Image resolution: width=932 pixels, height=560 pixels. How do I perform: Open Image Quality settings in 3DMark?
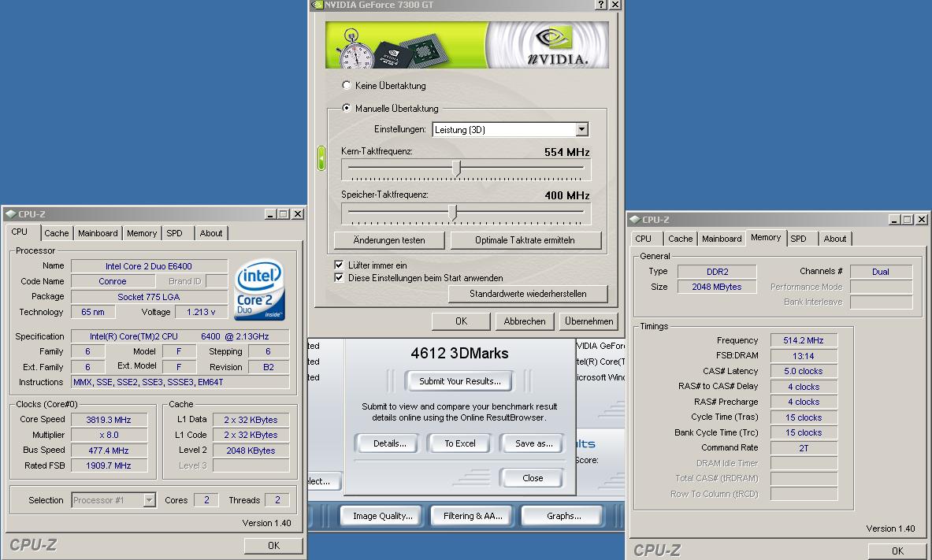[382, 516]
